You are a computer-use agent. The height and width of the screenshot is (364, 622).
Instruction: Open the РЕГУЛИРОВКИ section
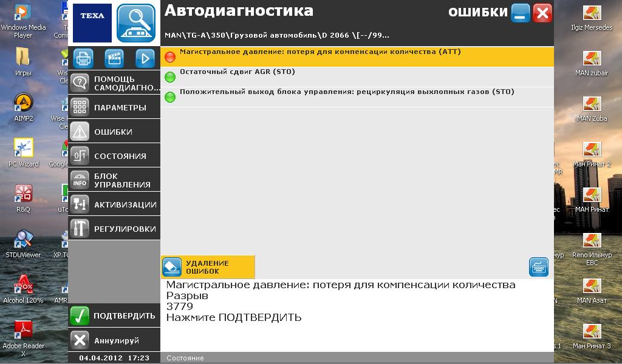coord(114,228)
